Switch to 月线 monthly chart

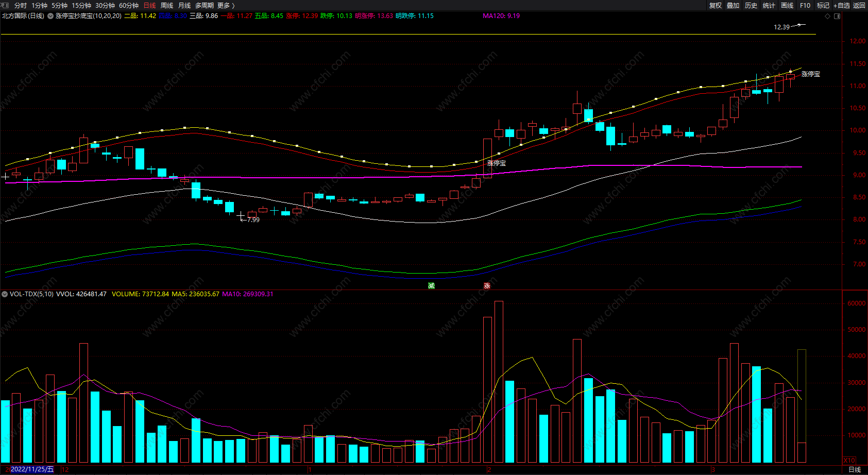(184, 5)
